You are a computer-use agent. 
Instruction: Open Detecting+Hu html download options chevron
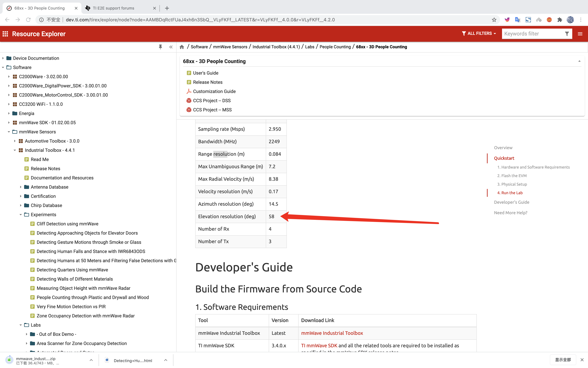[166, 360]
